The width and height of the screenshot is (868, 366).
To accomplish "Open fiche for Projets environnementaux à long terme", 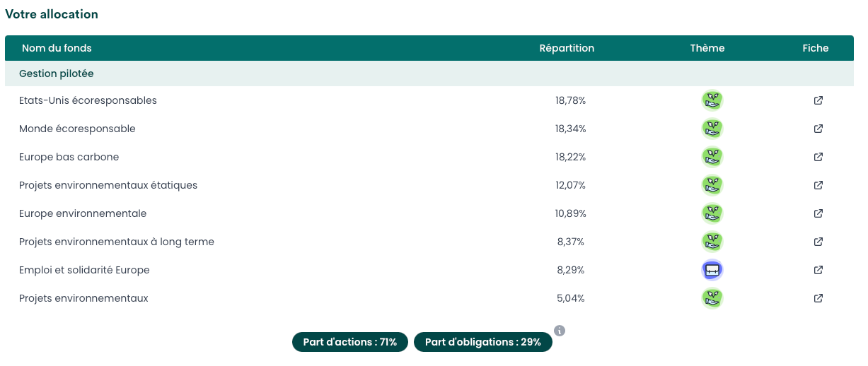I will click(x=818, y=242).
